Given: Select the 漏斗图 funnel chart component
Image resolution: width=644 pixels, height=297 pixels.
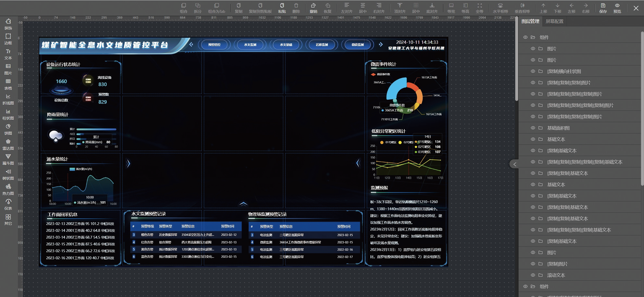Looking at the screenshot, I should tap(8, 159).
